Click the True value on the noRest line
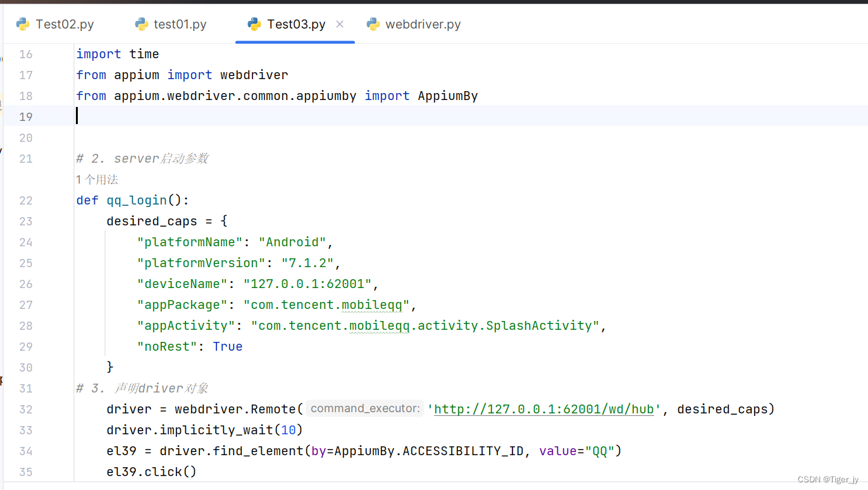This screenshot has height=490, width=868. (227, 346)
